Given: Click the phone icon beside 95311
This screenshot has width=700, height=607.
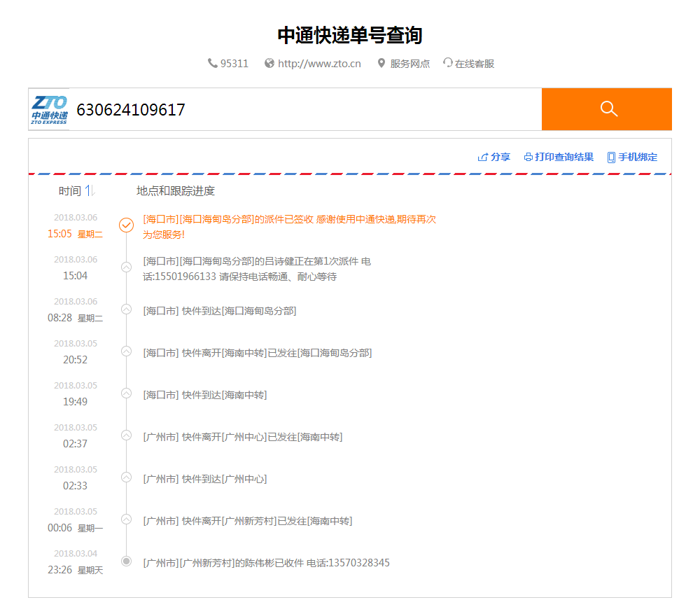Looking at the screenshot, I should (x=213, y=63).
